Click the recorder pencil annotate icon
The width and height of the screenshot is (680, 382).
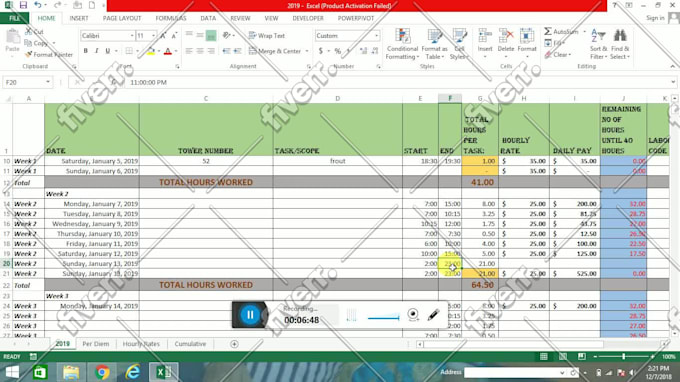click(433, 315)
